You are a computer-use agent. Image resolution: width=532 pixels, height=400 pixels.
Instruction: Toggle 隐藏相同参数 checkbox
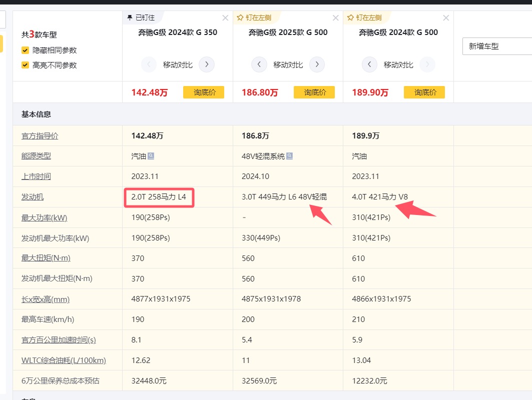point(25,50)
